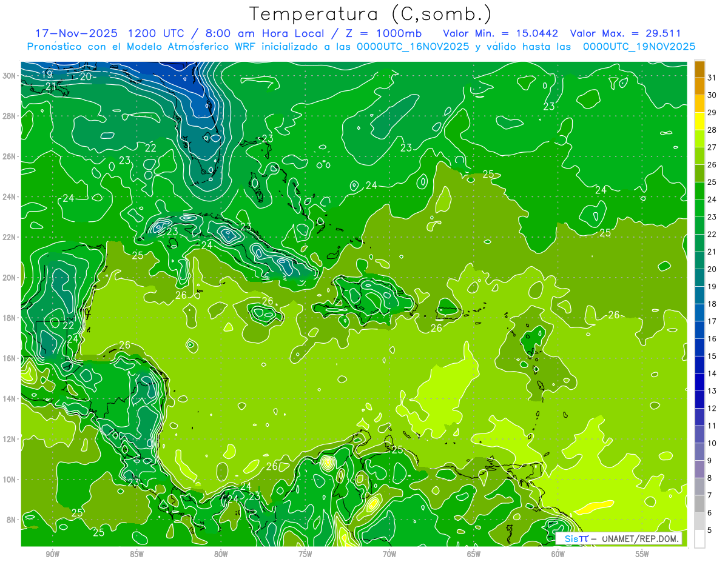This screenshot has height=562, width=728.
Task: Click the teal colorbar swatch between 19 and 20
Action: coord(699,278)
